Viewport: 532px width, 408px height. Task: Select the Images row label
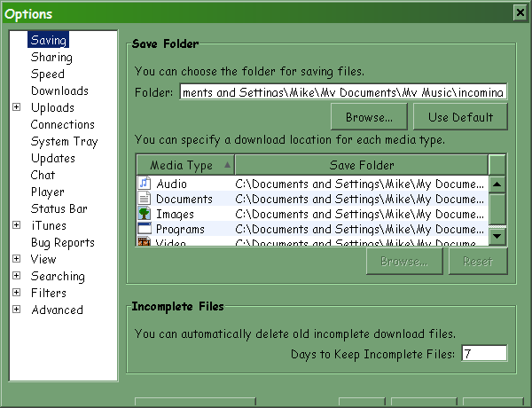(x=175, y=214)
